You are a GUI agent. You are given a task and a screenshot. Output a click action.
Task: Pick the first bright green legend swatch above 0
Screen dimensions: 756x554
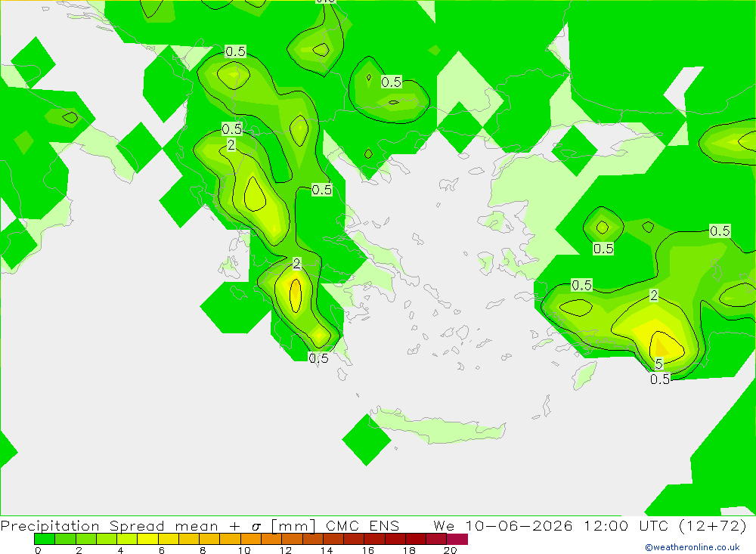pos(45,539)
